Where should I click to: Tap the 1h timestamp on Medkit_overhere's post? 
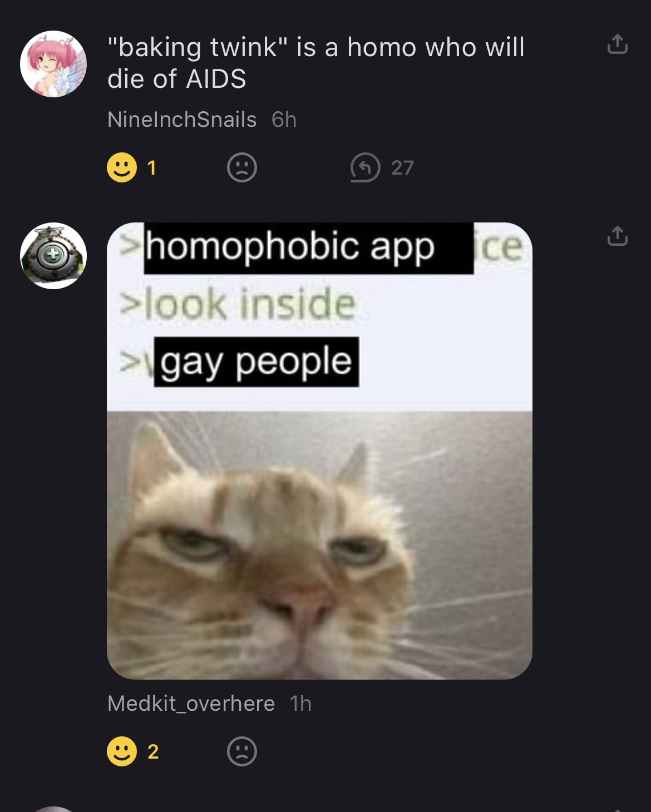pyautogui.click(x=300, y=704)
